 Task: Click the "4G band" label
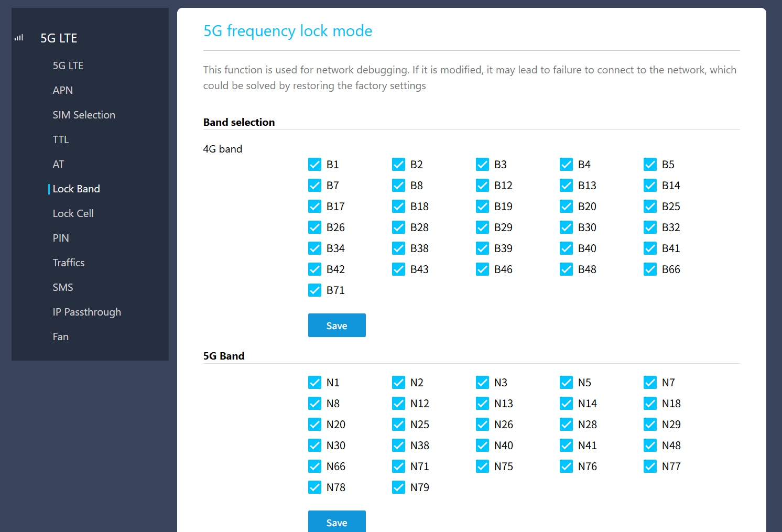(223, 149)
